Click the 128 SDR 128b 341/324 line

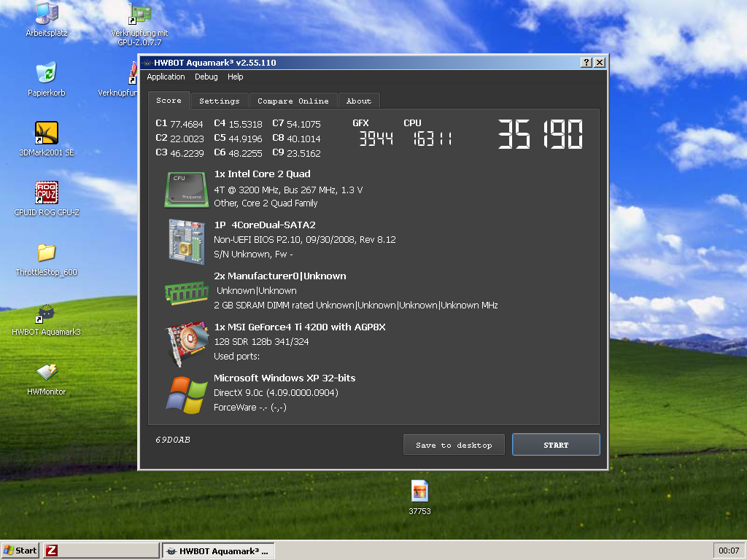click(261, 341)
